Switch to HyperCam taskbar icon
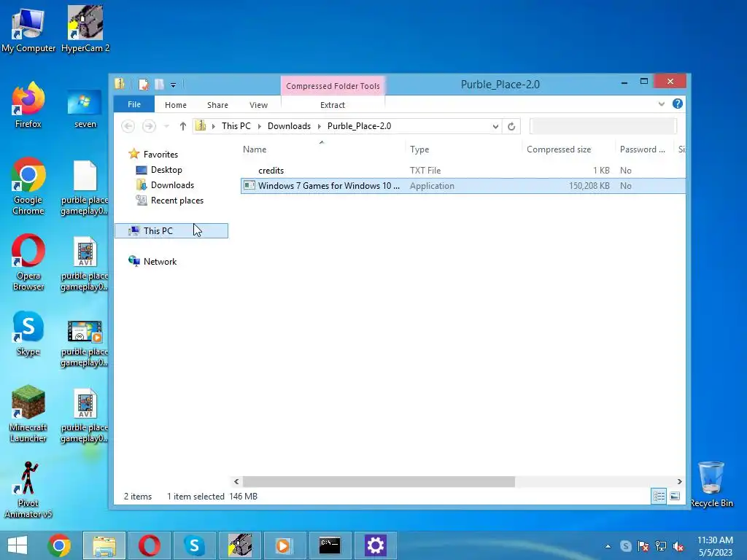The image size is (747, 560). 239,545
